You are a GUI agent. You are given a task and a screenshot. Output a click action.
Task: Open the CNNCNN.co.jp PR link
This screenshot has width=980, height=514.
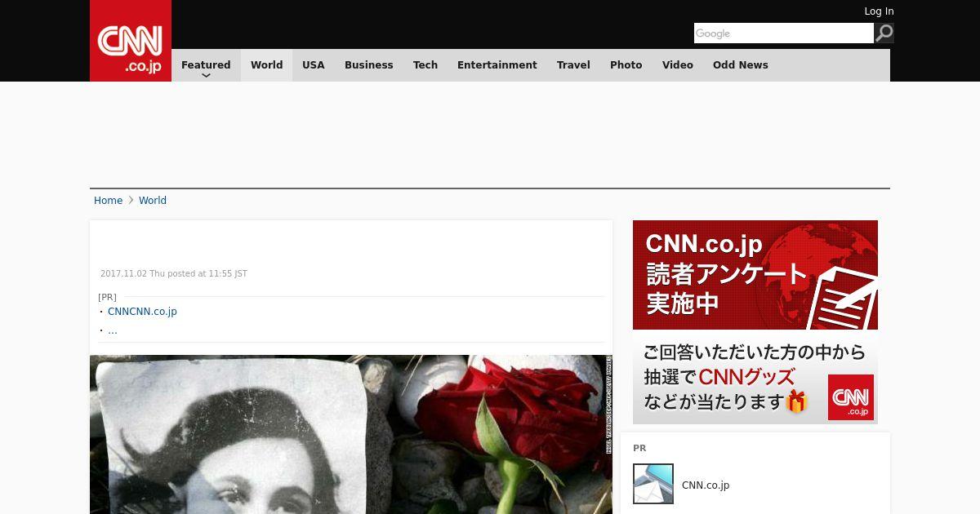pos(142,312)
